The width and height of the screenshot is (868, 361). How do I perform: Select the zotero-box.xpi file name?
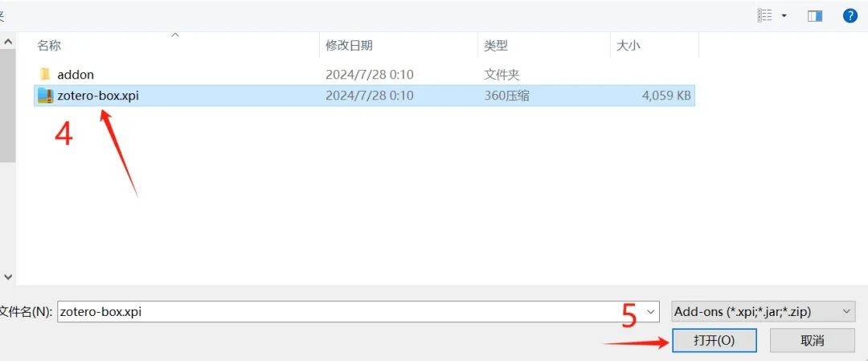coord(98,96)
